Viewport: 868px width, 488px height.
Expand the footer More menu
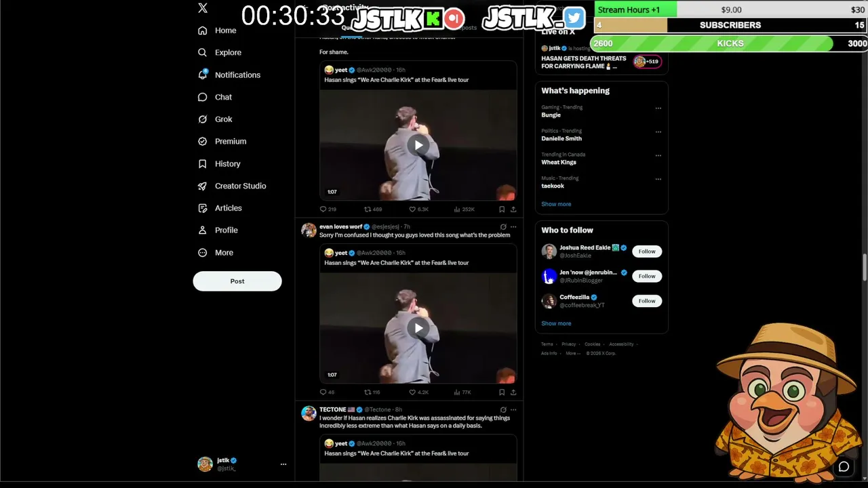[x=572, y=353]
